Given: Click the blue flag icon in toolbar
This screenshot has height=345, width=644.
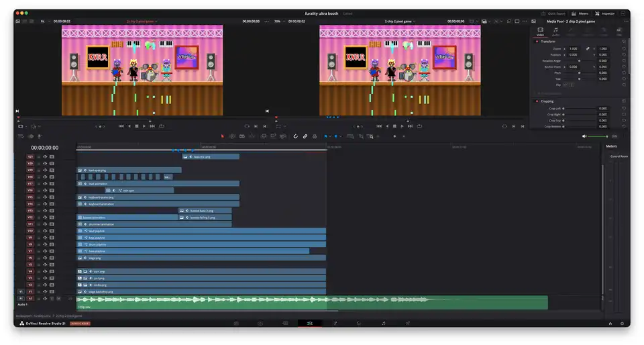Looking at the screenshot, I should point(326,136).
